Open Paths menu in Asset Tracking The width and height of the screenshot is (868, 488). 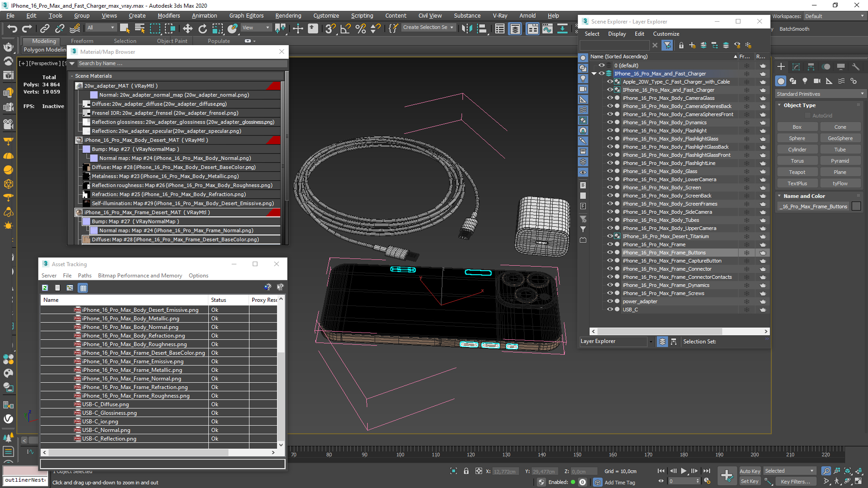(x=85, y=276)
